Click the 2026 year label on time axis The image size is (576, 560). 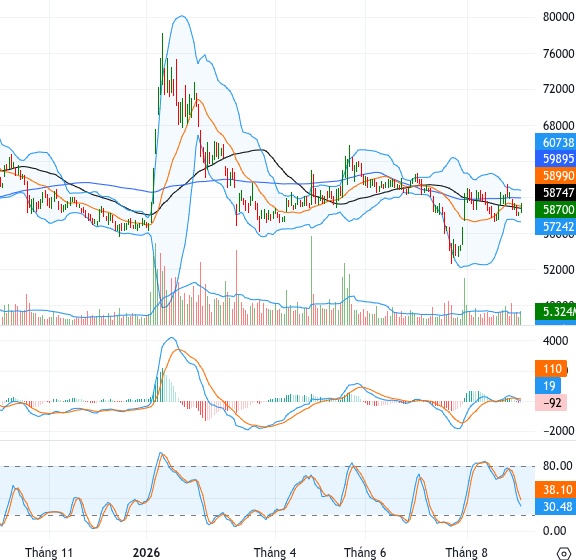pos(146,553)
